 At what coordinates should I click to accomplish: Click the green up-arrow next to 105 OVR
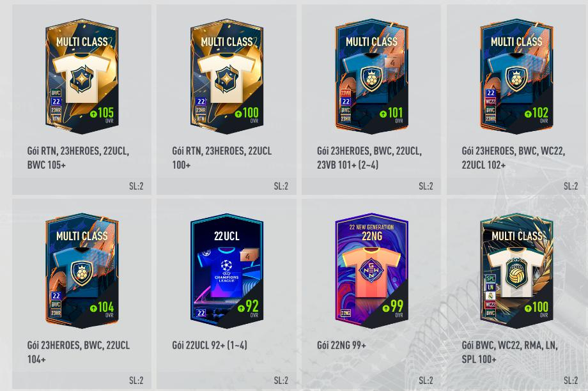93,114
